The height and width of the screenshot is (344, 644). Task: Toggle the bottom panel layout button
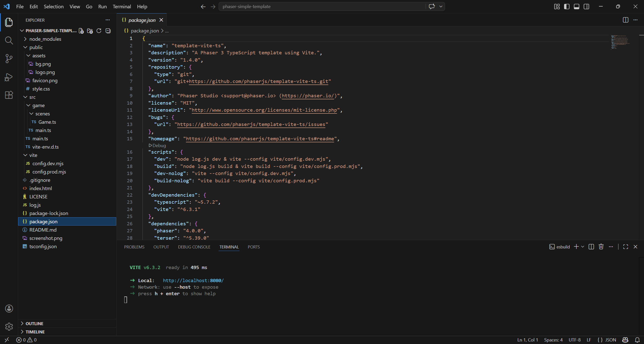pyautogui.click(x=576, y=7)
